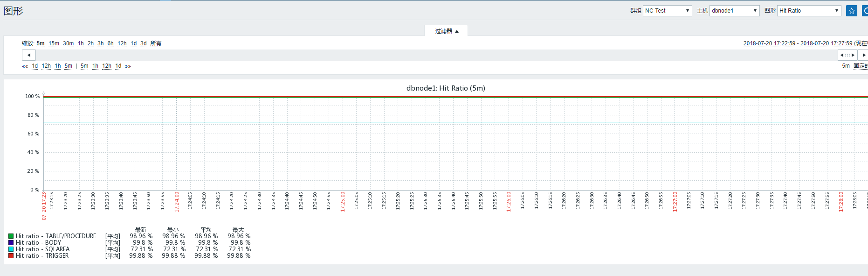Click the red TRIGGER legend square
The width and height of the screenshot is (868, 276).
pos(11,256)
